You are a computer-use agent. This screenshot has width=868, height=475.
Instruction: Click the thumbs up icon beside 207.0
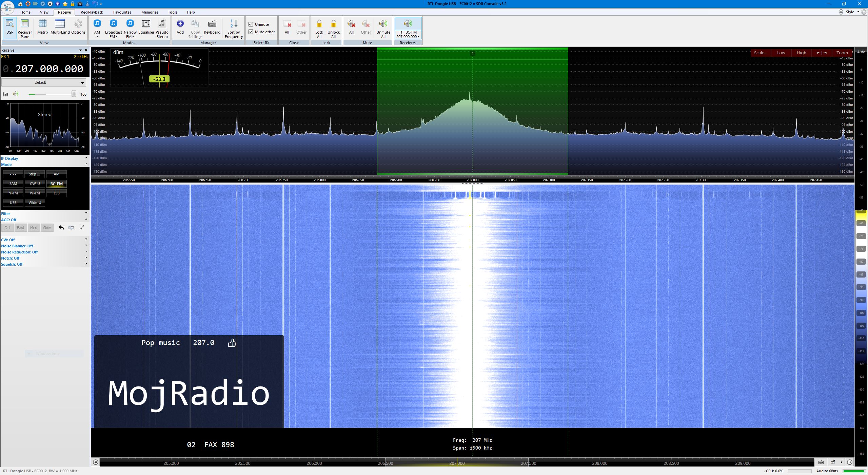click(232, 343)
